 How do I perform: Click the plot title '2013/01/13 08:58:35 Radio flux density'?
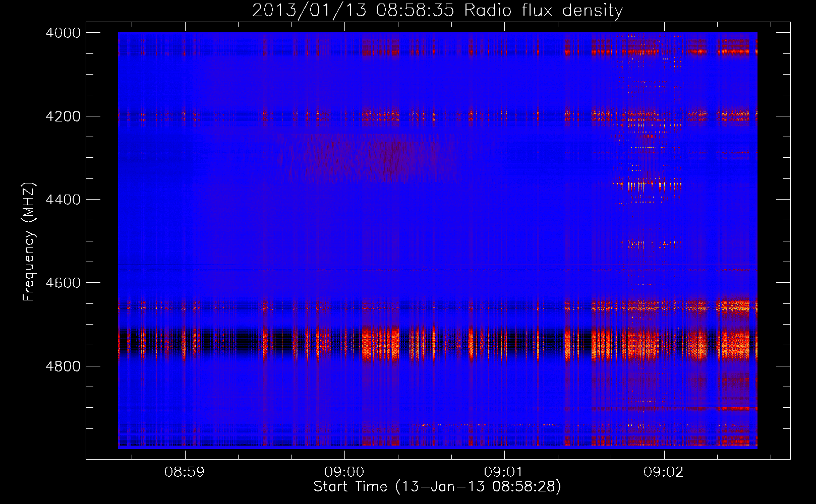pyautogui.click(x=437, y=10)
